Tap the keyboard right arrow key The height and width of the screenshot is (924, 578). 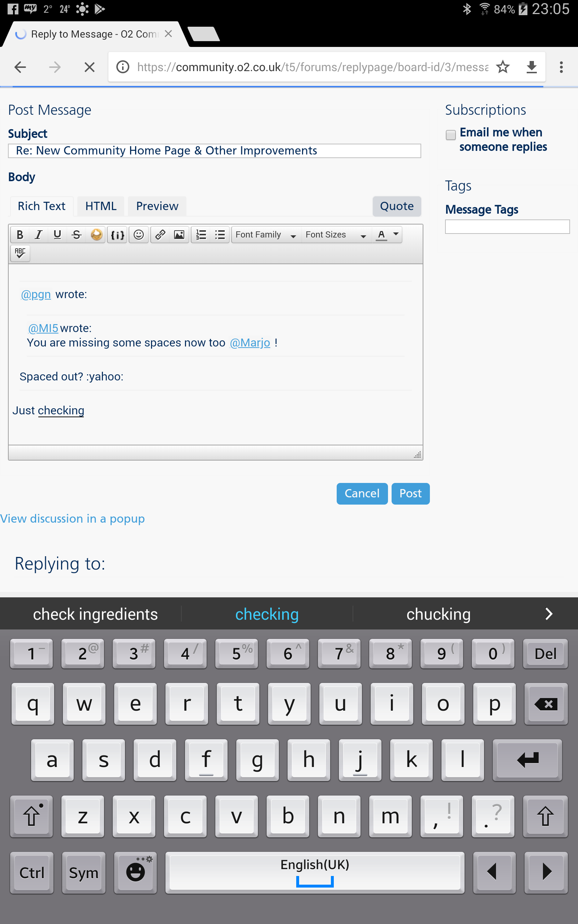[546, 873]
